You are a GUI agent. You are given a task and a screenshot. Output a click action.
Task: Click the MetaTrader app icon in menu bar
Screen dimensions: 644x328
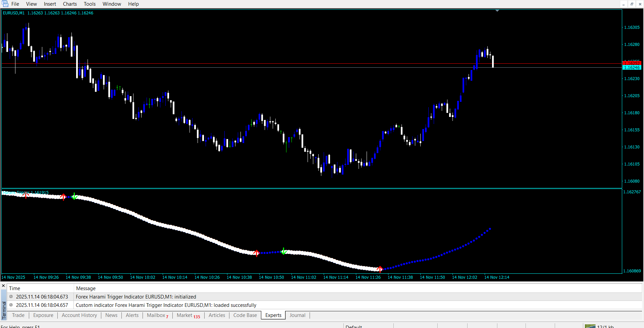click(x=5, y=4)
